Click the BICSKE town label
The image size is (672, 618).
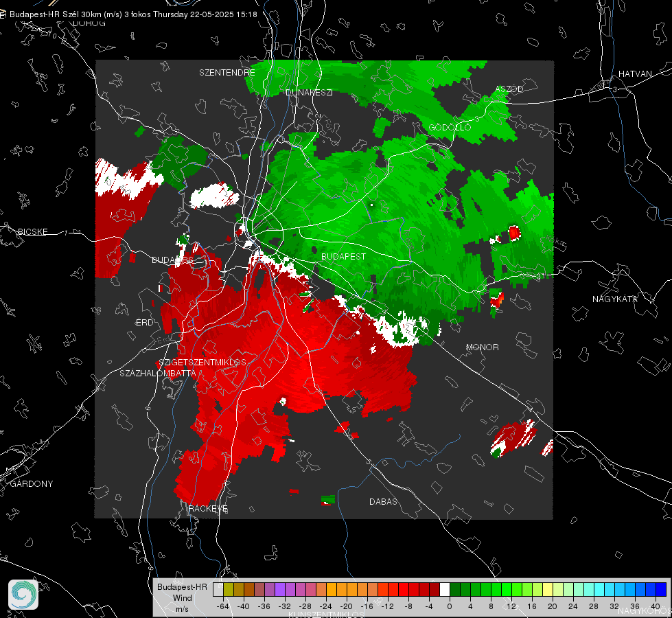33,232
